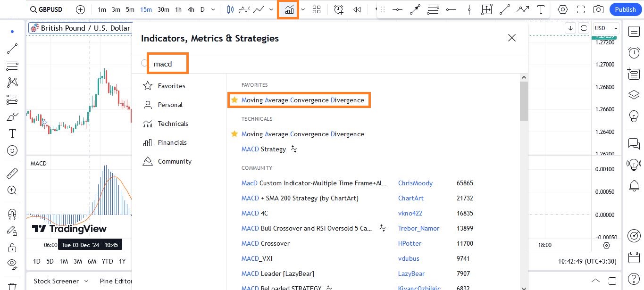
Task: Toggle the hide all drawings eye icon
Action: coord(12,263)
